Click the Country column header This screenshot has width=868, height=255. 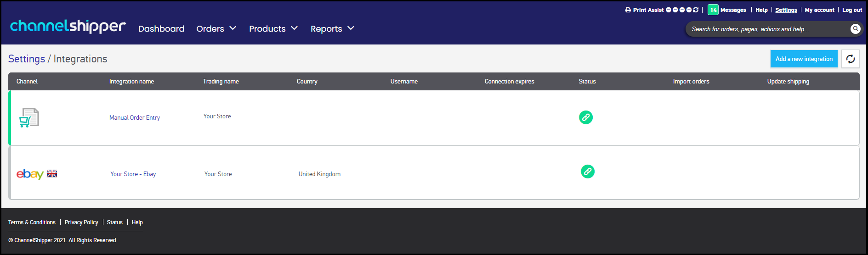coord(307,81)
